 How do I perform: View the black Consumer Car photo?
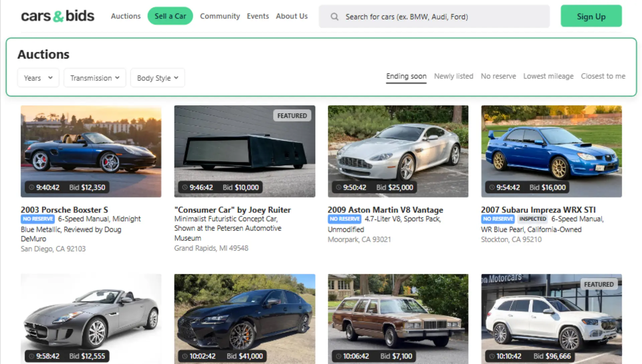(x=244, y=151)
